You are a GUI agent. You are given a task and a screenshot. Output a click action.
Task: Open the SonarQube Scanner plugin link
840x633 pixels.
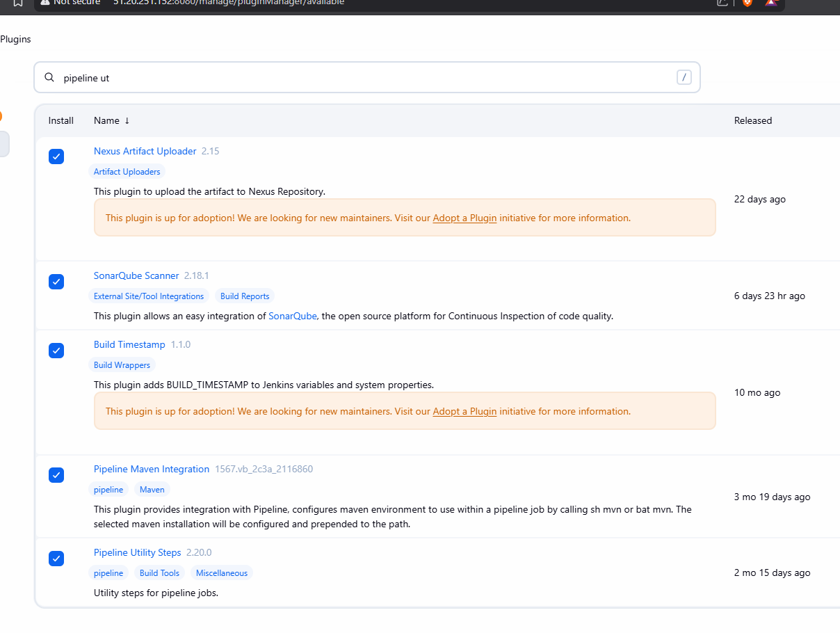[x=136, y=275]
